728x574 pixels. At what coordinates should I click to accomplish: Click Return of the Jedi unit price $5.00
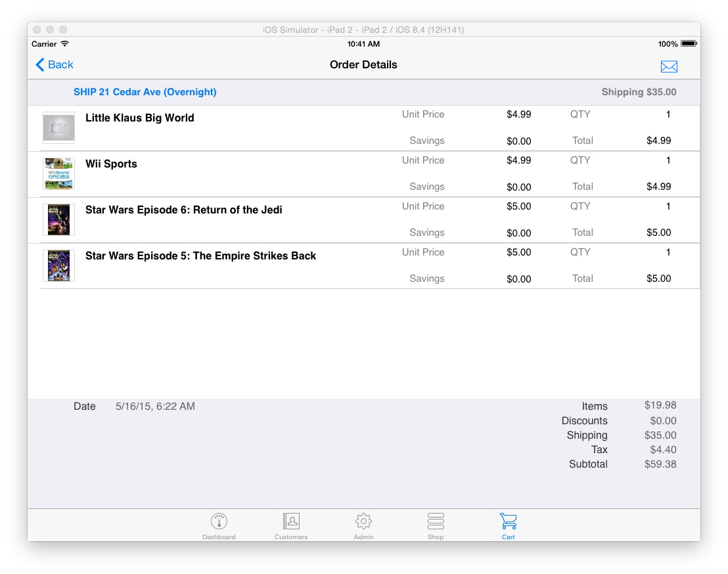click(x=518, y=206)
